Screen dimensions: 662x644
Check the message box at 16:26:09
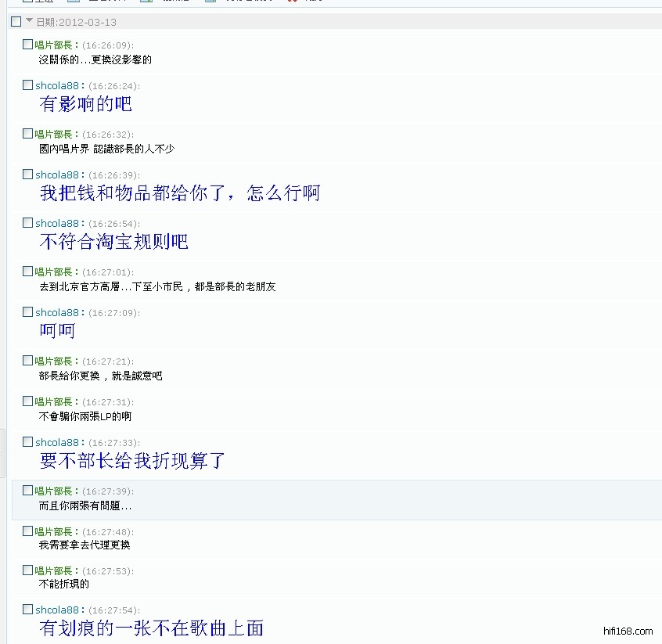[x=28, y=45]
